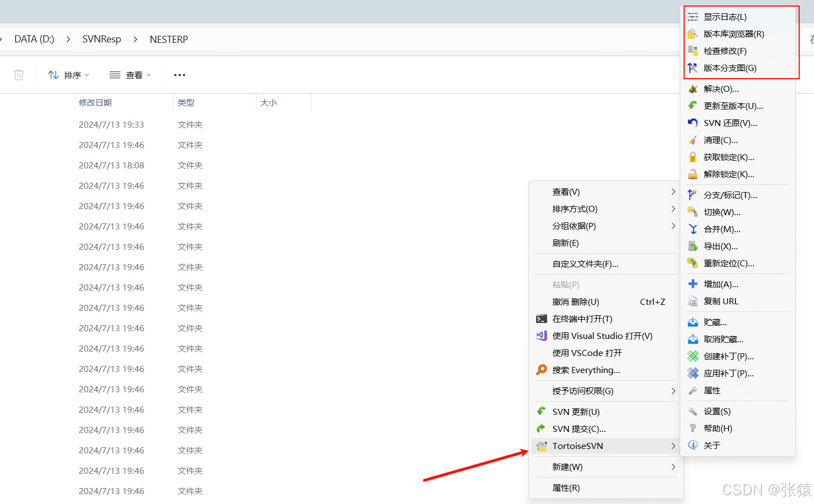Click the grayed-out trash delete icon in toolbar
The width and height of the screenshot is (814, 504).
click(x=19, y=75)
